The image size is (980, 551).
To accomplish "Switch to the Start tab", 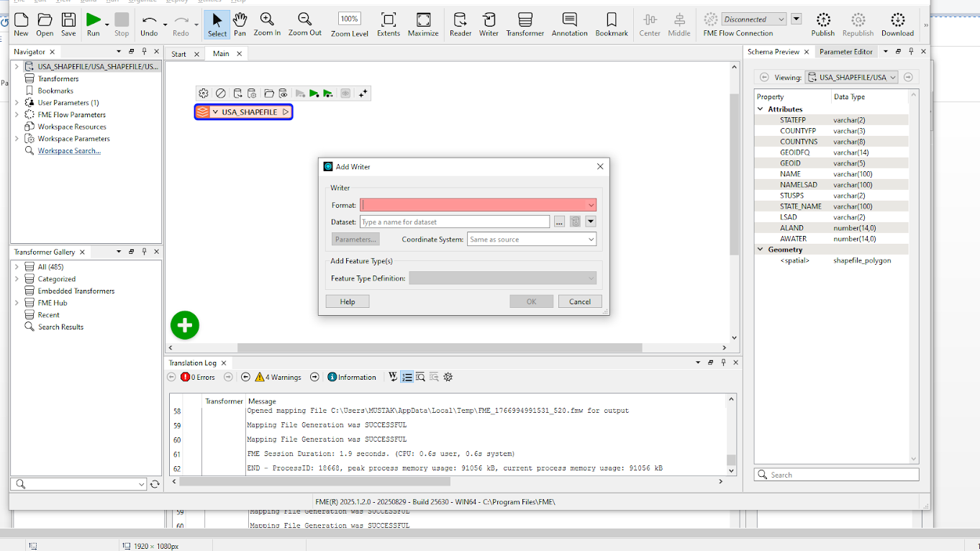I will pos(178,54).
